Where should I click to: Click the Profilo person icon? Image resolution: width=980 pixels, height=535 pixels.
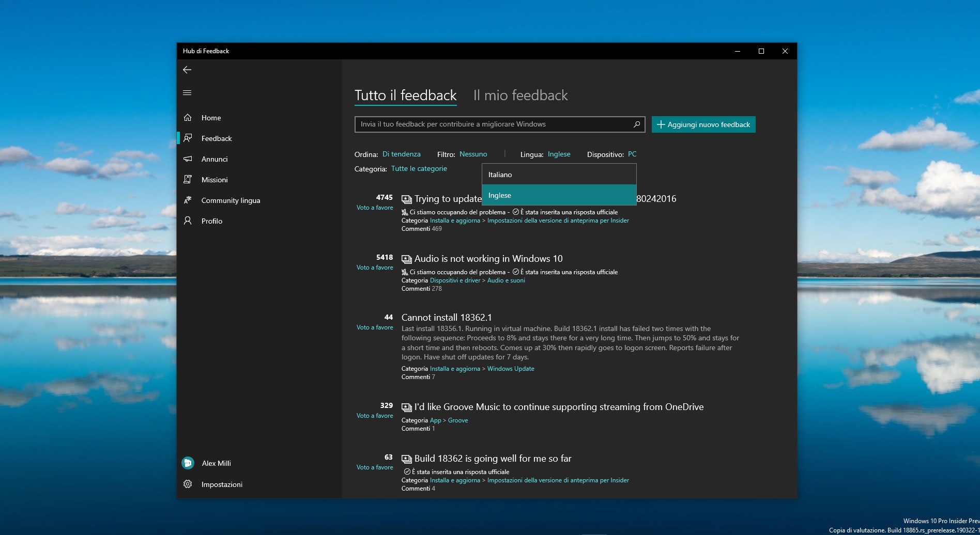point(188,221)
